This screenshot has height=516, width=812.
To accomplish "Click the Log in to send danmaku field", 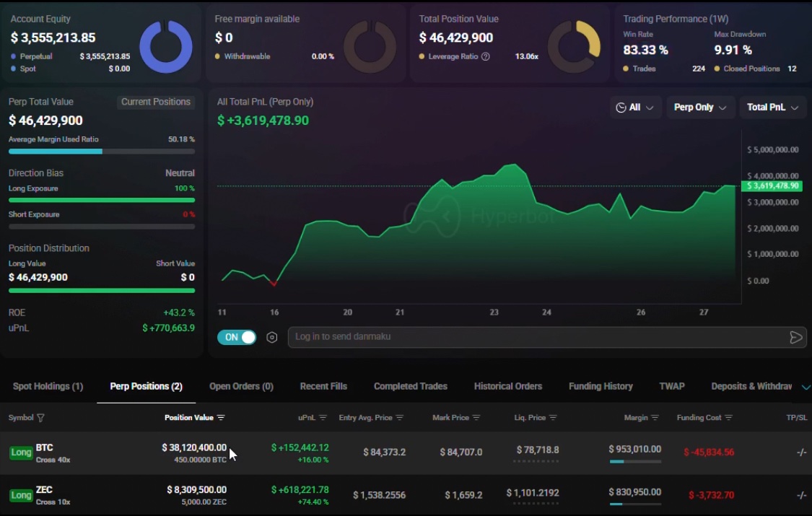I will pos(547,338).
